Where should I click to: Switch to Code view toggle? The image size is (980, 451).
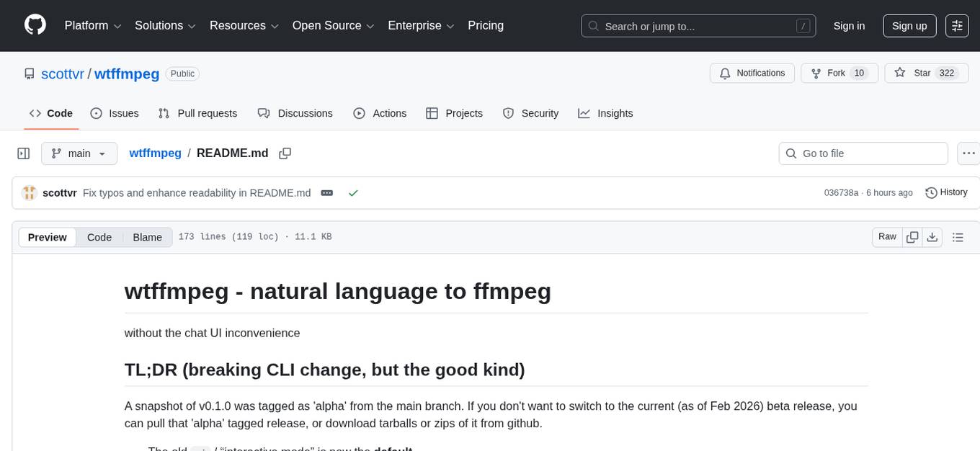(99, 237)
